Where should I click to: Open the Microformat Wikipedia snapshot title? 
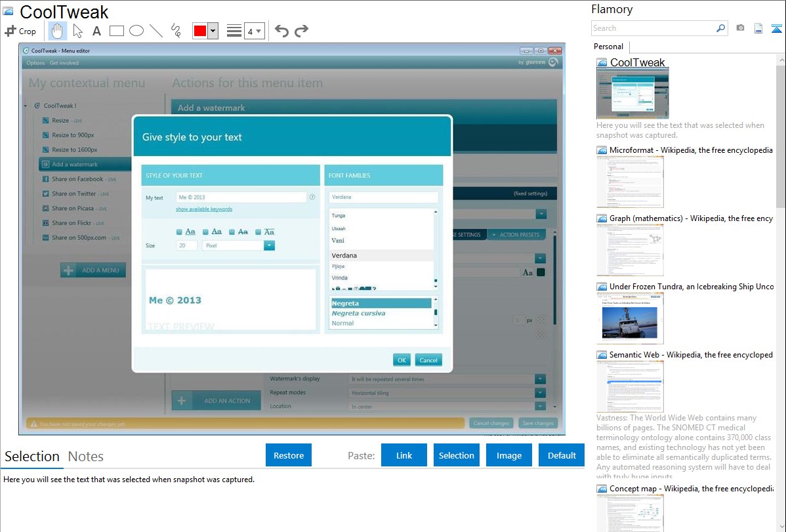[691, 150]
